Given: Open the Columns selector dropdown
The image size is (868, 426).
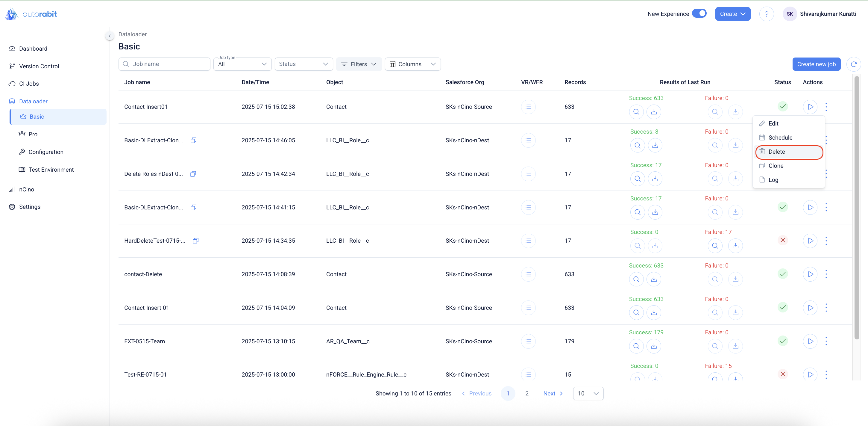Looking at the screenshot, I should click(x=412, y=64).
